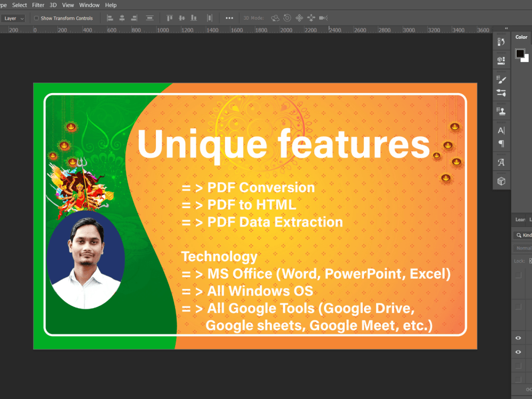532x399 pixels.
Task: Click the layer filter search magnifier icon
Action: click(x=519, y=235)
